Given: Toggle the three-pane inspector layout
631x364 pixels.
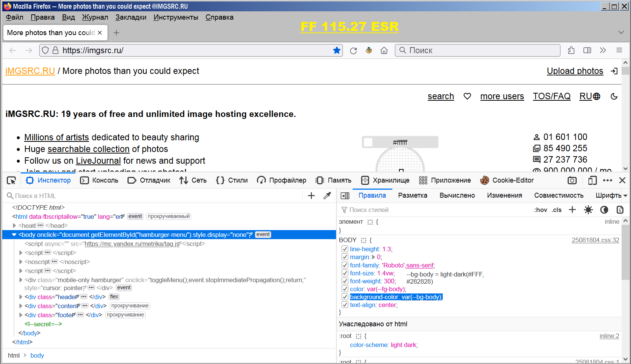Looking at the screenshot, I should (345, 195).
